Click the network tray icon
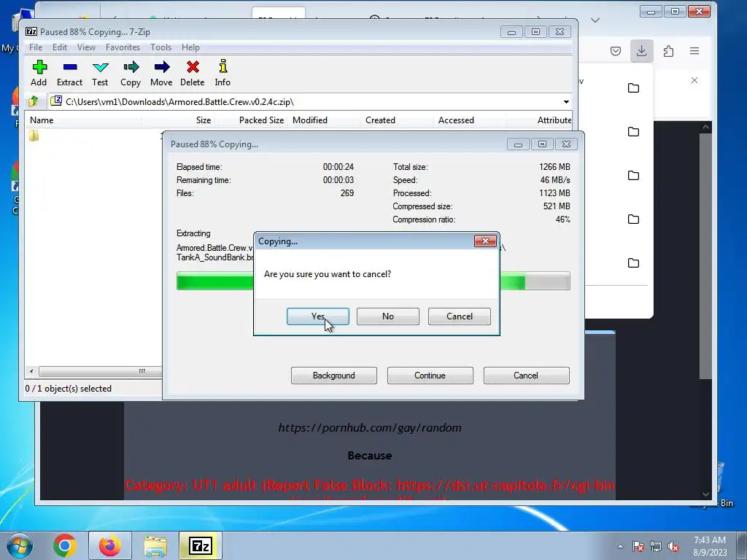 point(656,546)
